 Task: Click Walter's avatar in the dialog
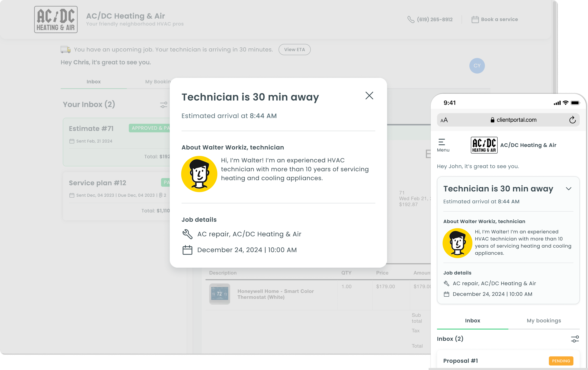(199, 174)
